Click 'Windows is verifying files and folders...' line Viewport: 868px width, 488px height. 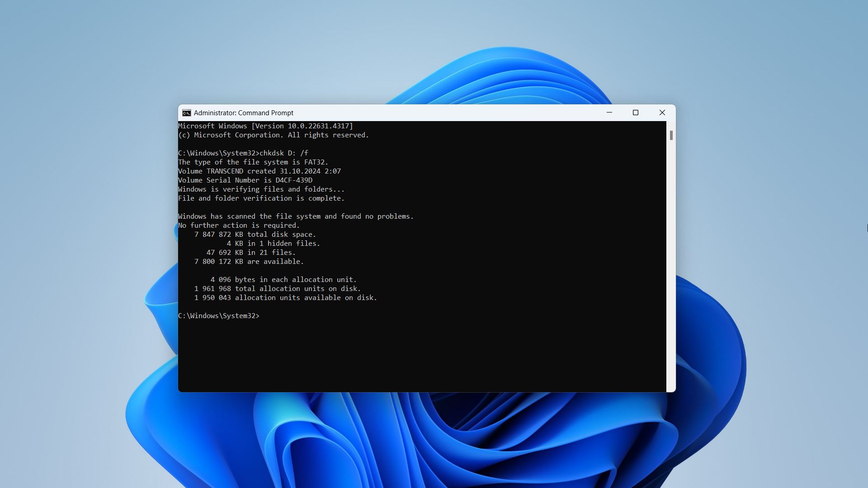coord(261,189)
